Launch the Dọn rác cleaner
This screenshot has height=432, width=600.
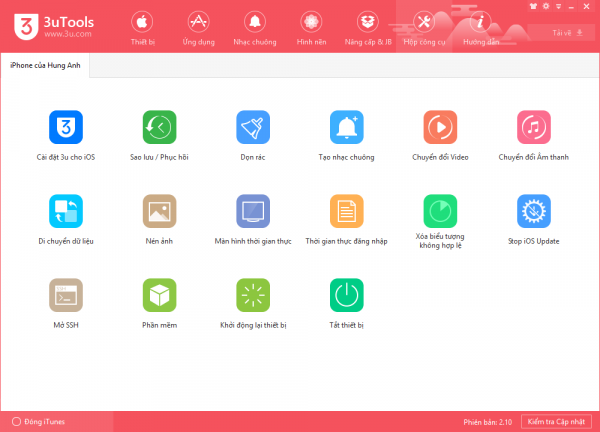(253, 127)
